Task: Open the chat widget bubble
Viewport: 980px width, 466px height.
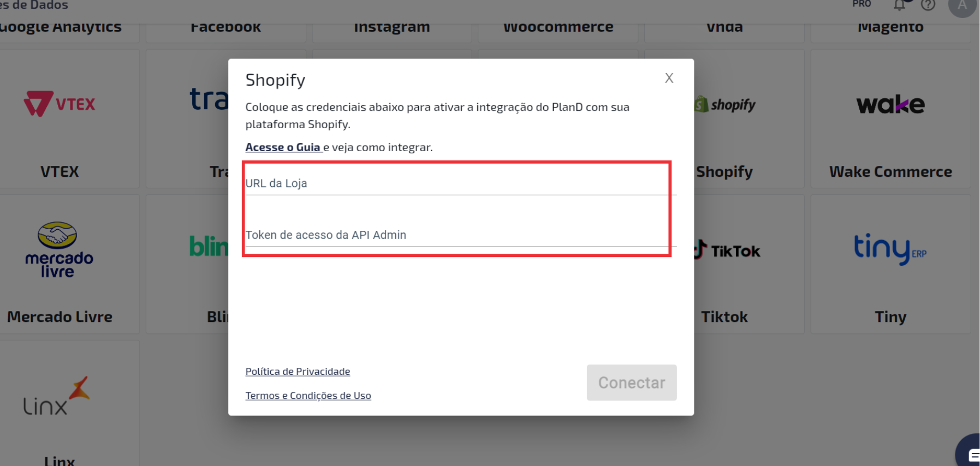Action: tap(969, 452)
